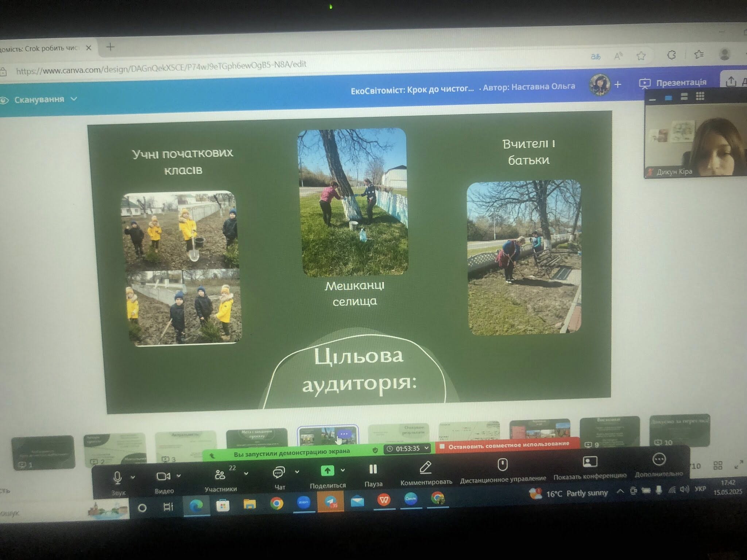This screenshot has width=747, height=560.
Task: Select grid gallery view in Zoom panel
Action: [x=700, y=96]
